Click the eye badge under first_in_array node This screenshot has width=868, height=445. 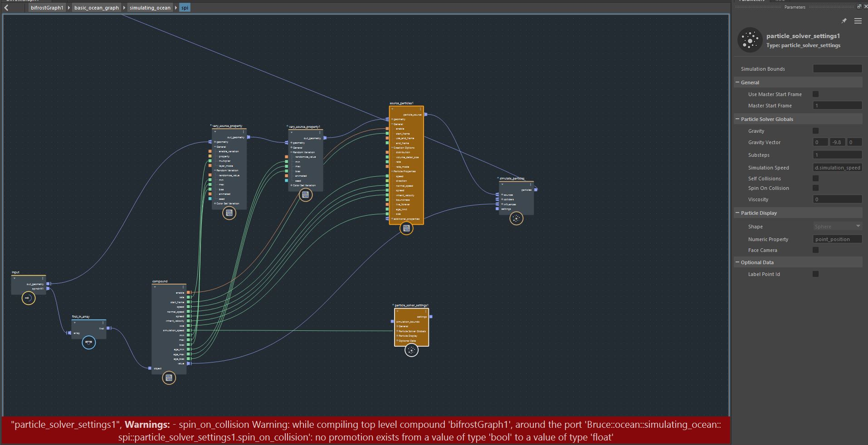tap(88, 343)
